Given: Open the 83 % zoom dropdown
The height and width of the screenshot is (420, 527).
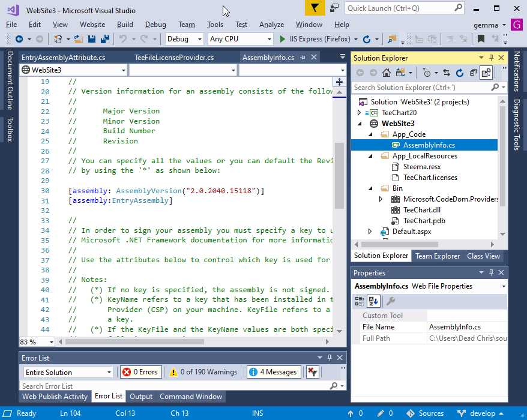Looking at the screenshot, I should point(37,342).
